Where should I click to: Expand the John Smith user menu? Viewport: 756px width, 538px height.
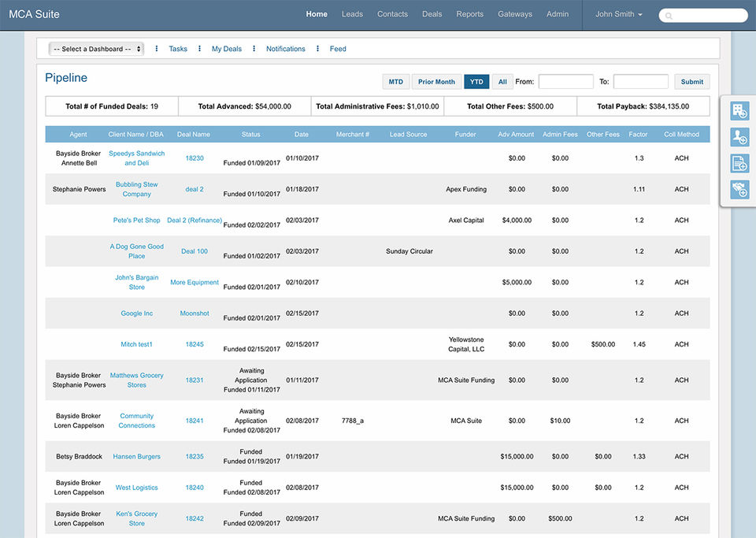619,14
